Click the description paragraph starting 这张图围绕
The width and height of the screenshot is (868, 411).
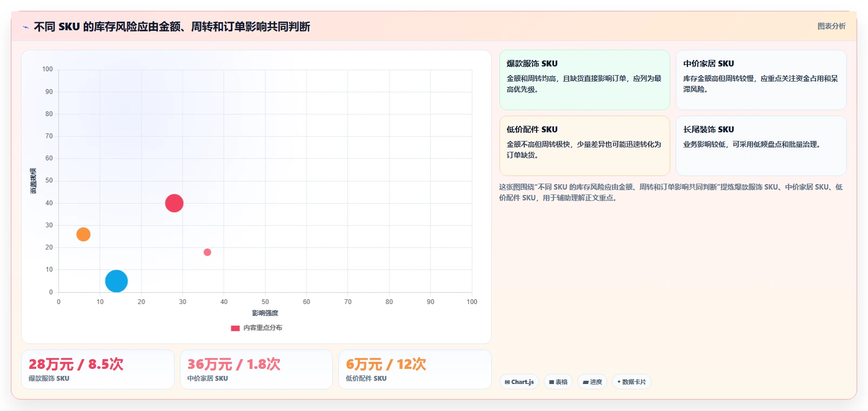click(x=671, y=192)
